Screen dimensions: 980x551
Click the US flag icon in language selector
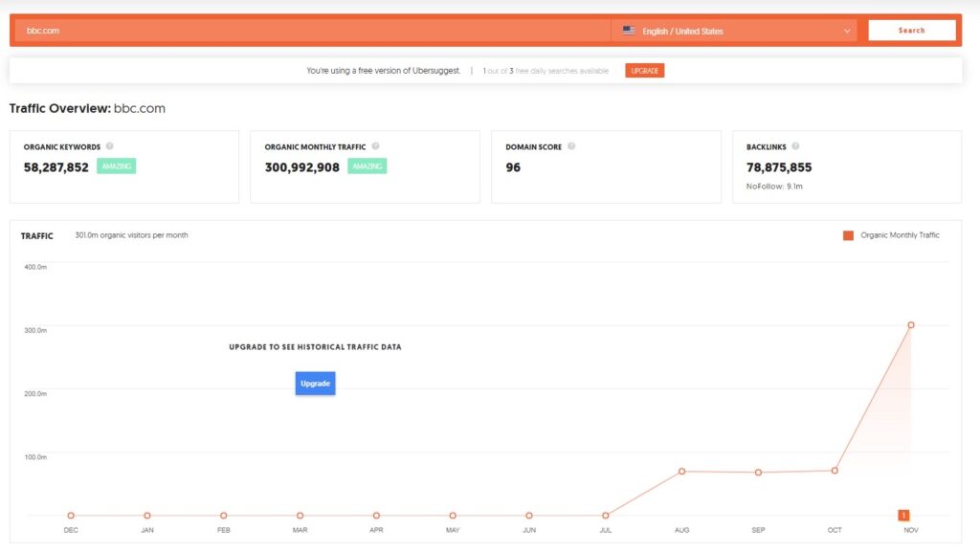click(x=629, y=31)
